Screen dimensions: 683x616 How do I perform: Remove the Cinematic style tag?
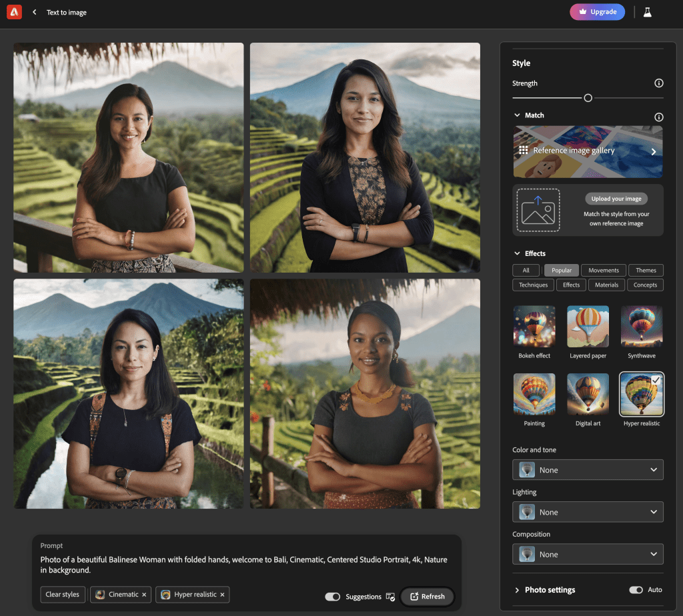coord(144,595)
